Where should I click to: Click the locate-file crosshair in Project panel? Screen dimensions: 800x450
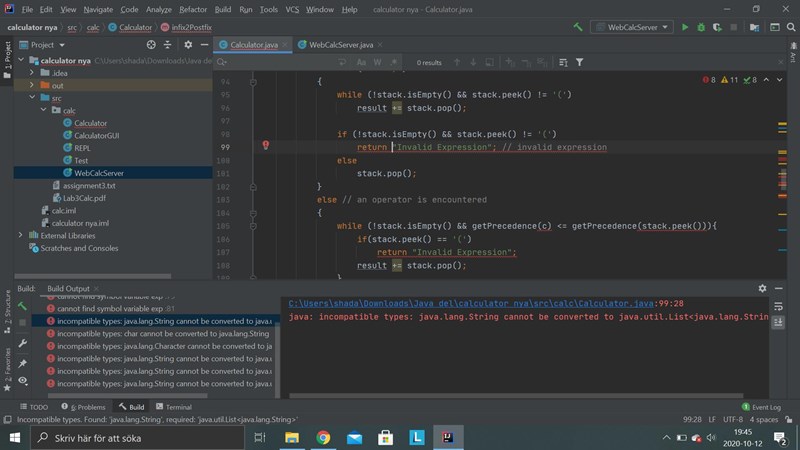click(151, 45)
